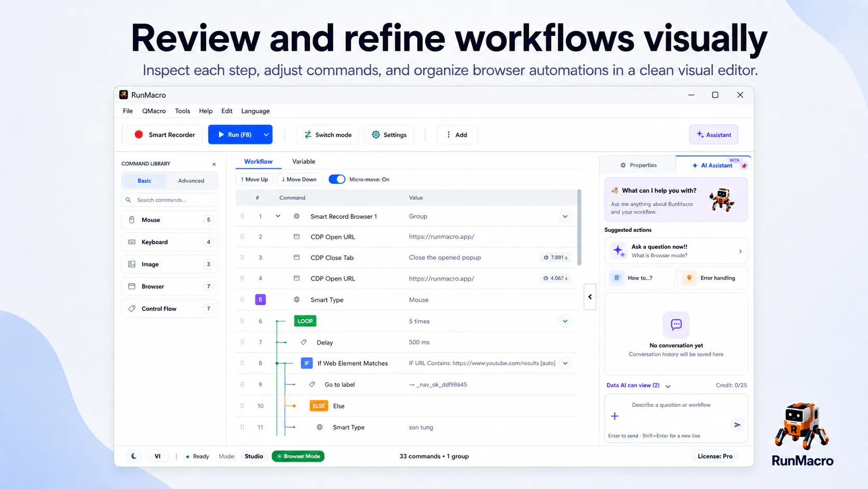This screenshot has width=868, height=489.
Task: Collapse the right side panel with the arrow
Action: click(590, 297)
